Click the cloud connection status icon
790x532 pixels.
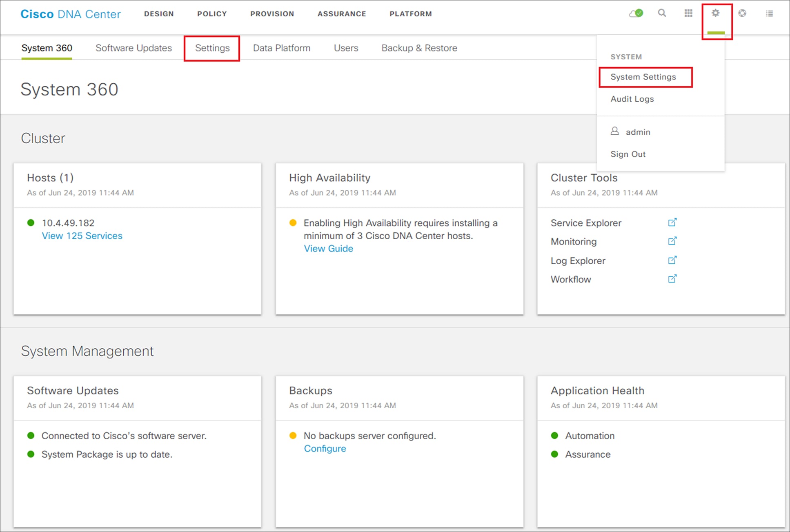(x=636, y=13)
